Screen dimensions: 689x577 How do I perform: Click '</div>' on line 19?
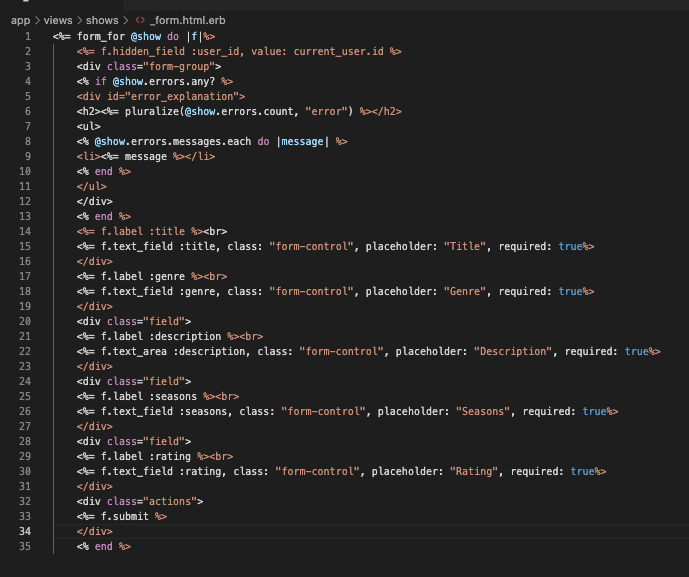[x=95, y=306]
